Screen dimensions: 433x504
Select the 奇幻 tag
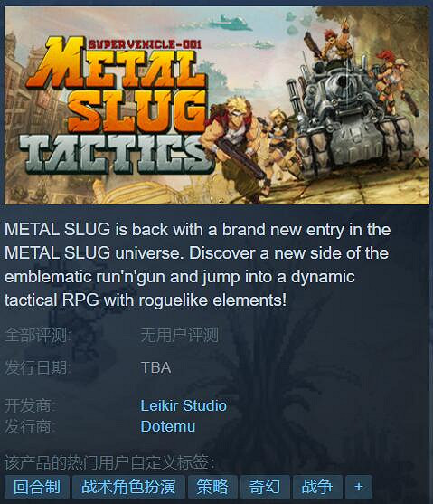(265, 486)
